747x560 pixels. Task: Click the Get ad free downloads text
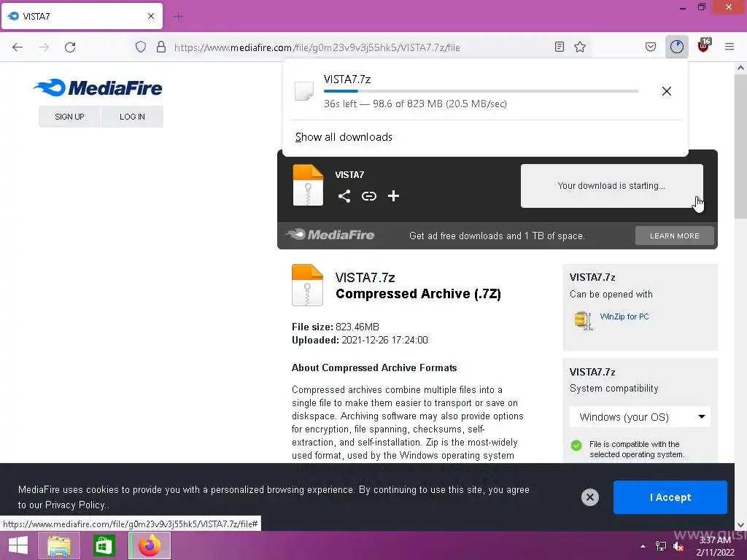[x=497, y=236]
